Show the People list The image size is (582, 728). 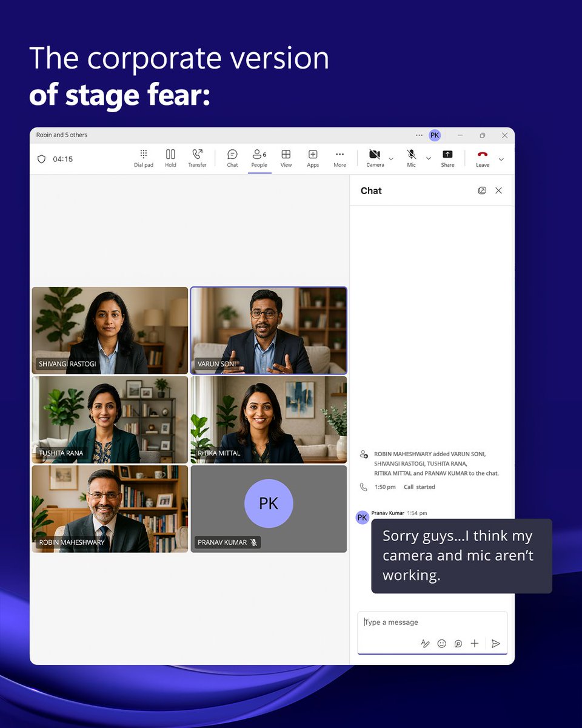coord(259,158)
